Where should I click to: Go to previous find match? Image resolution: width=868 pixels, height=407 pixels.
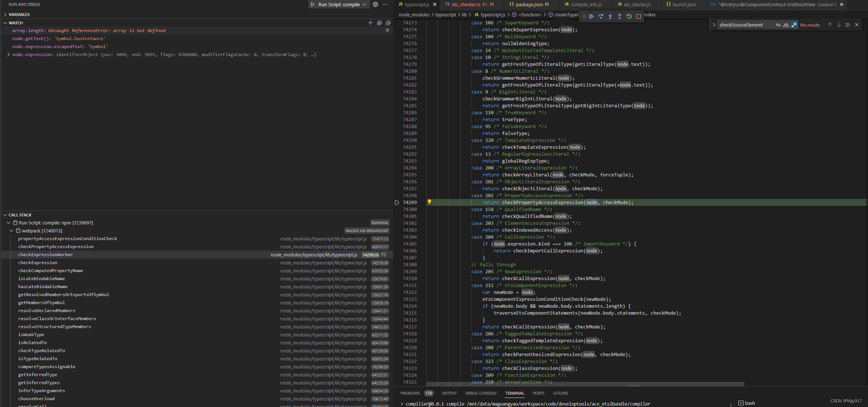coord(830,25)
